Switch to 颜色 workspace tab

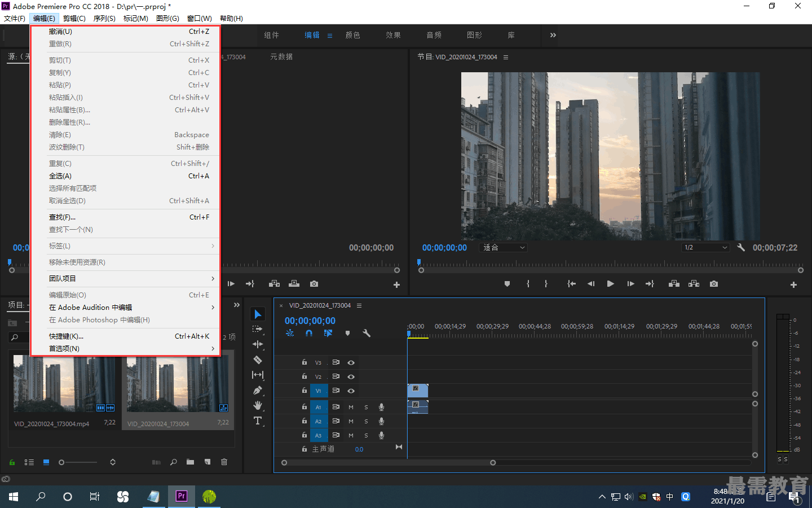[x=353, y=35]
